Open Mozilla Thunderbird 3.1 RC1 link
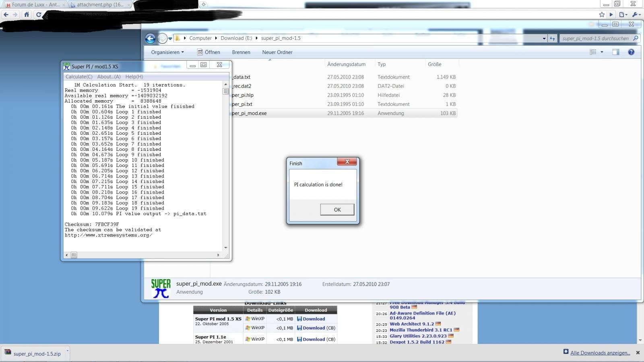644x362 pixels. (x=421, y=330)
